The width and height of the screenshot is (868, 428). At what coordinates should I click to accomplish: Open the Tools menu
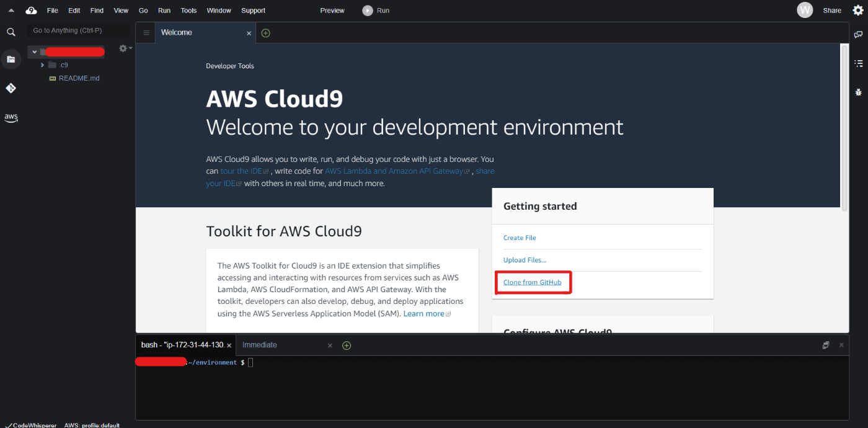click(188, 11)
